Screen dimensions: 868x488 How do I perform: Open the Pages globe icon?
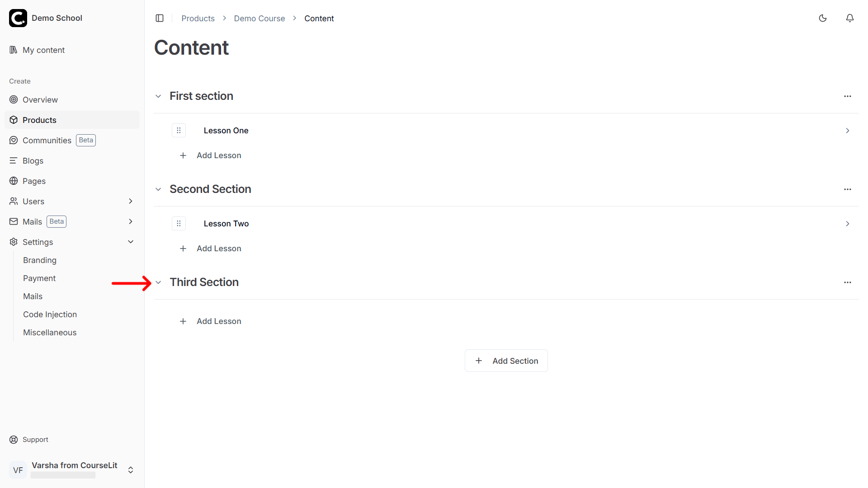[14, 181]
